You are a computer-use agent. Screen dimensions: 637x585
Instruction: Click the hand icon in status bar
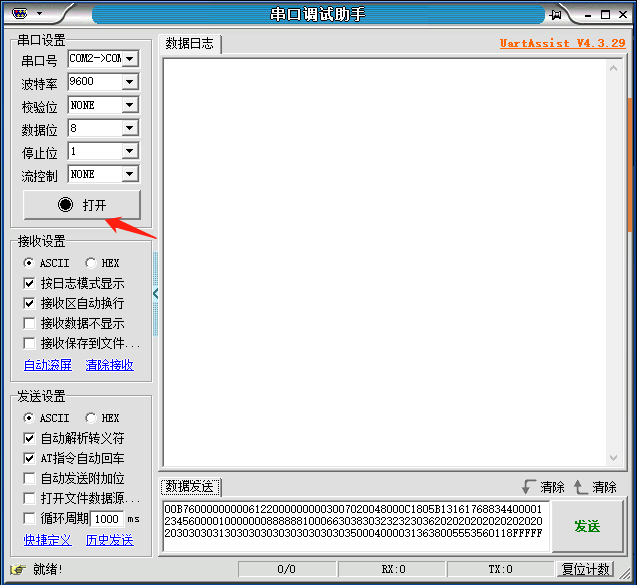coord(18,569)
